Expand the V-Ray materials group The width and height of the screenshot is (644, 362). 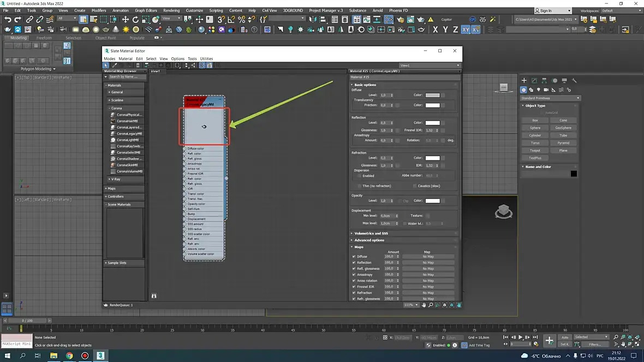(115, 179)
